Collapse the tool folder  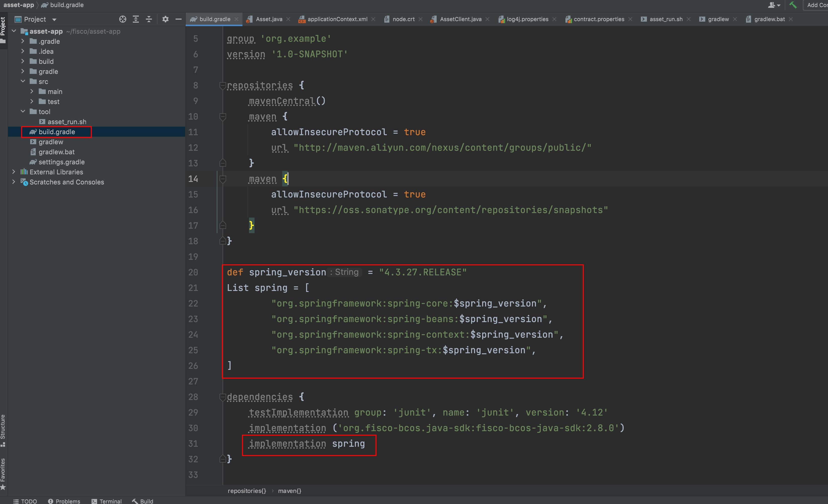click(x=23, y=112)
